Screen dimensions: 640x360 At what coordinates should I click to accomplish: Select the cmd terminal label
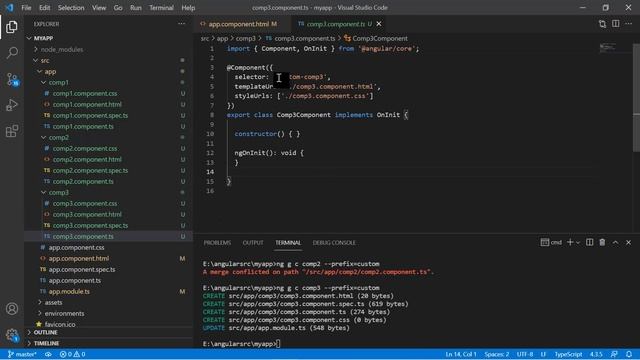pyautogui.click(x=551, y=242)
